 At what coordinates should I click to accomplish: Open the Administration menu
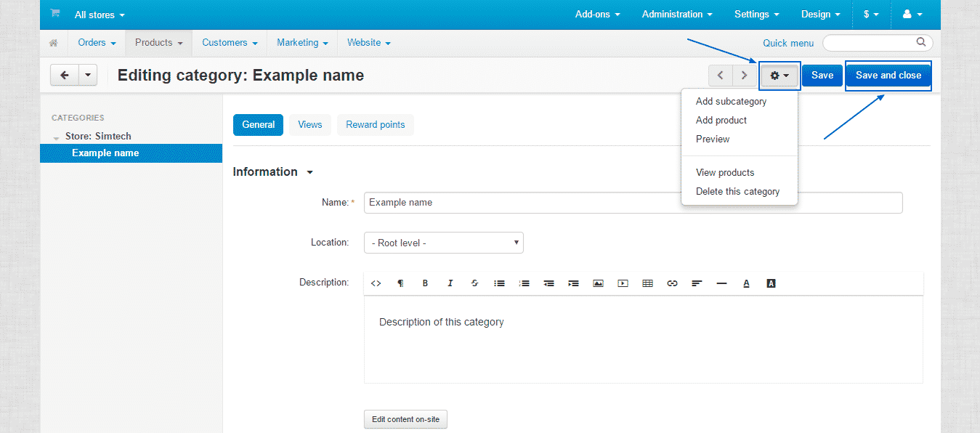coord(676,14)
